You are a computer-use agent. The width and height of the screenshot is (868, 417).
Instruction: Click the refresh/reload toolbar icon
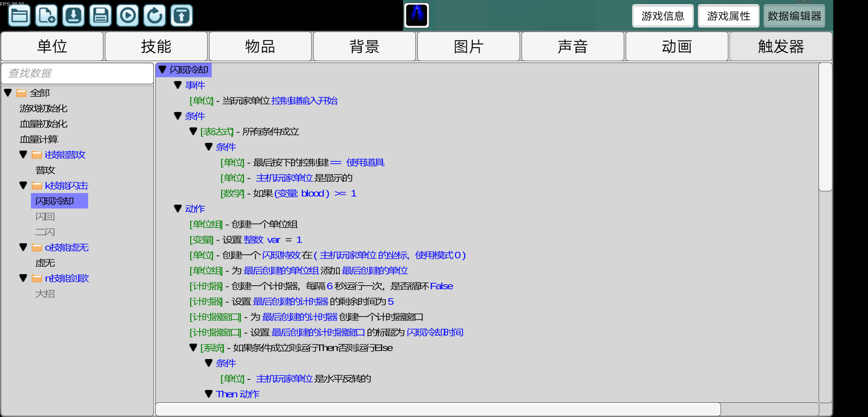(155, 15)
